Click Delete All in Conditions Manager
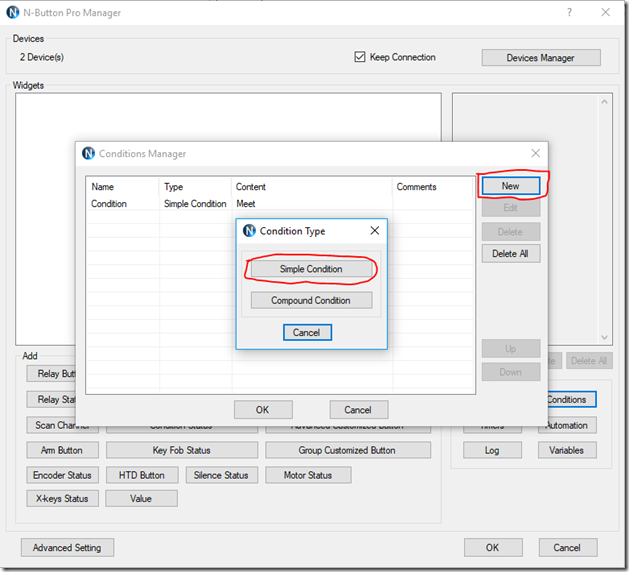Image resolution: width=629 pixels, height=572 pixels. coord(511,254)
